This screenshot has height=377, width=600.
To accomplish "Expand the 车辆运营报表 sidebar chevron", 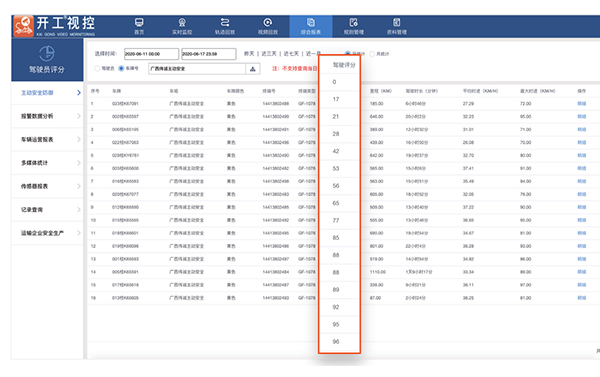I will [79, 139].
